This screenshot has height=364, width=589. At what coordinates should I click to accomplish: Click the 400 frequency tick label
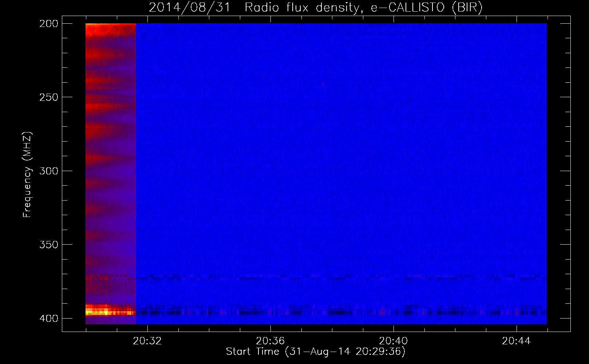(49, 318)
